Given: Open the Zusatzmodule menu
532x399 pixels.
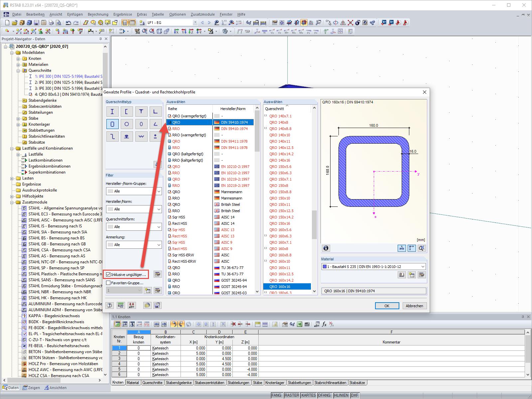Looking at the screenshot, I should pos(203,14).
